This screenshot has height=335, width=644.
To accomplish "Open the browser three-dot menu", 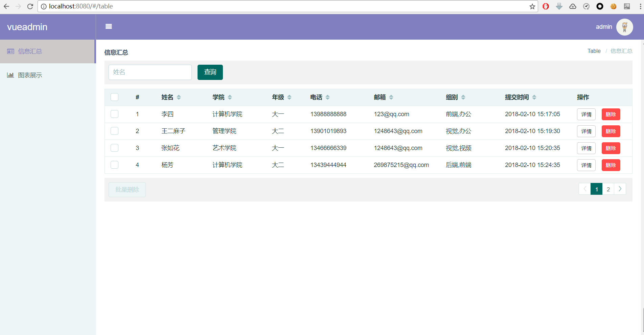I will (x=640, y=6).
